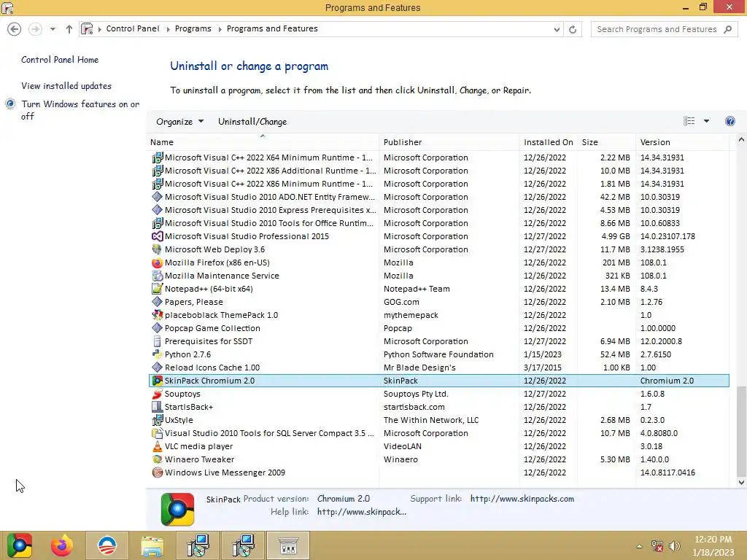
Task: Click the volume speaker tray icon
Action: [674, 546]
